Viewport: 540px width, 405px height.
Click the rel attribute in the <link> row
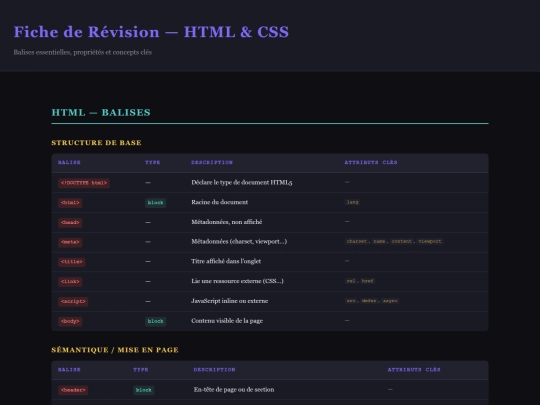coord(351,281)
